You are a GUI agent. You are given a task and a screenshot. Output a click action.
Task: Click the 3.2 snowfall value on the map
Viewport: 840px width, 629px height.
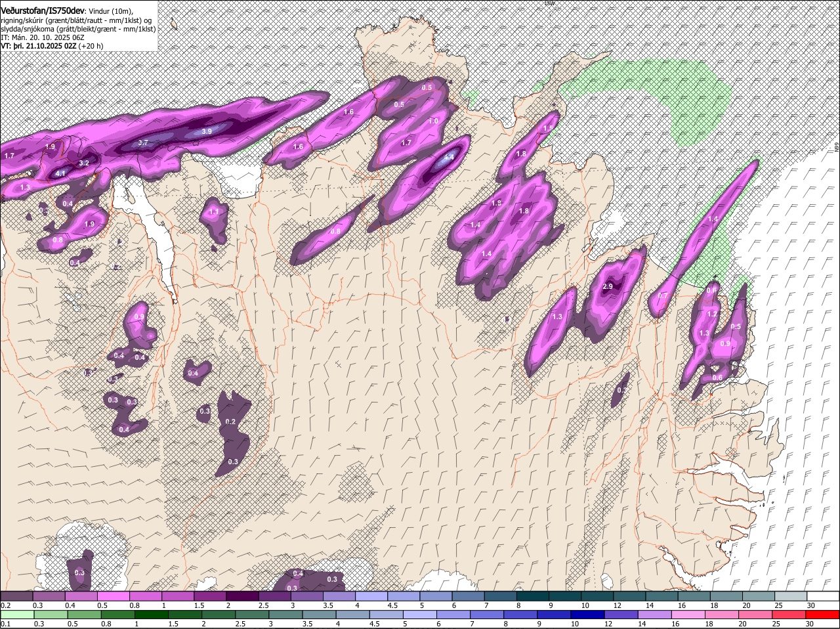click(x=84, y=163)
